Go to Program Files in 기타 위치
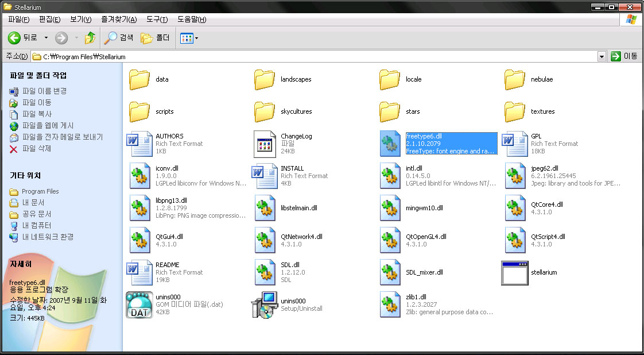Viewport: 644px width, 355px height. click(34, 191)
